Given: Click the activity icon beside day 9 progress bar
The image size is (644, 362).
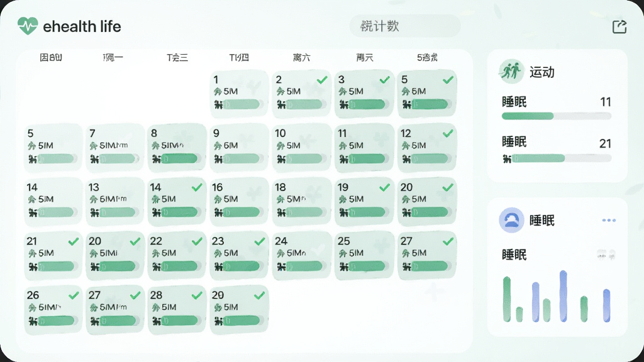Looking at the screenshot, I should [x=218, y=159].
